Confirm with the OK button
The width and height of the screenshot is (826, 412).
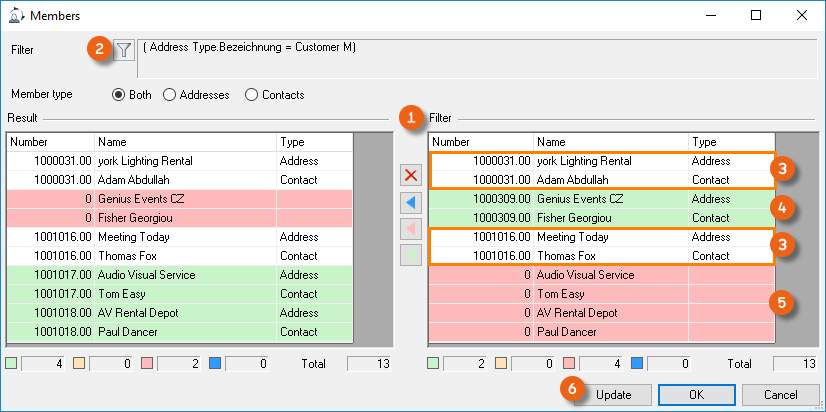(x=697, y=394)
